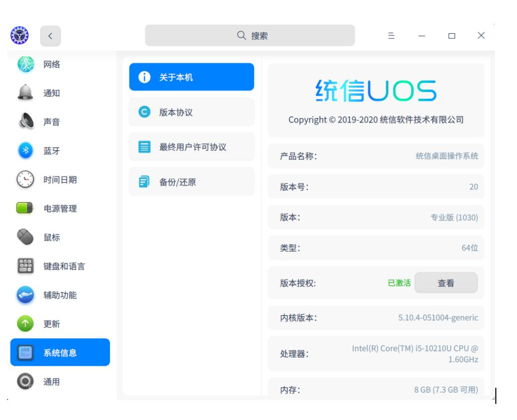Click the 辅助功能 hand icon
The height and width of the screenshot is (420, 517).
(25, 294)
